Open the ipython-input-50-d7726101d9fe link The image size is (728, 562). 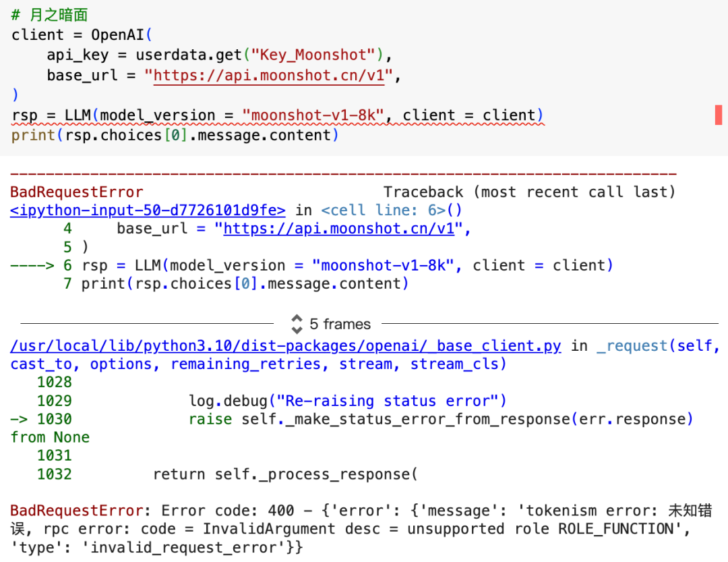coord(148,210)
